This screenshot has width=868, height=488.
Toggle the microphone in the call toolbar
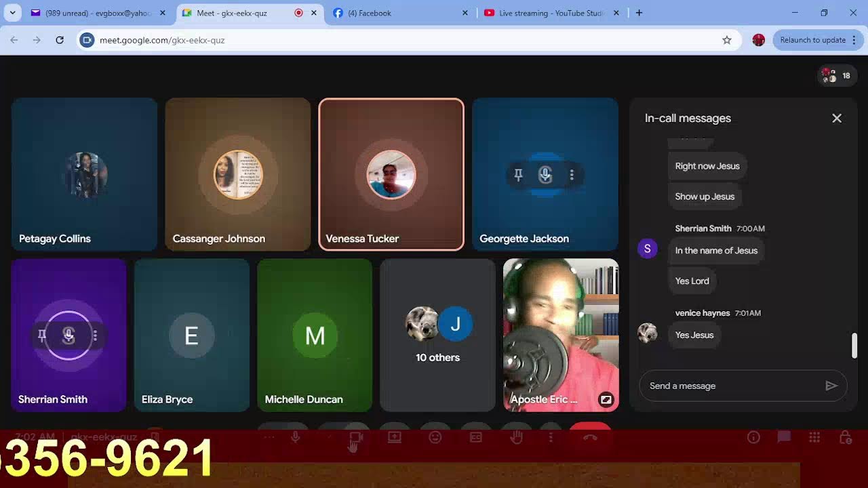296,437
